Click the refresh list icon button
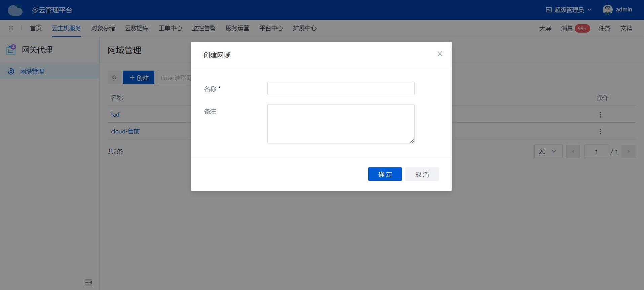 coord(114,77)
